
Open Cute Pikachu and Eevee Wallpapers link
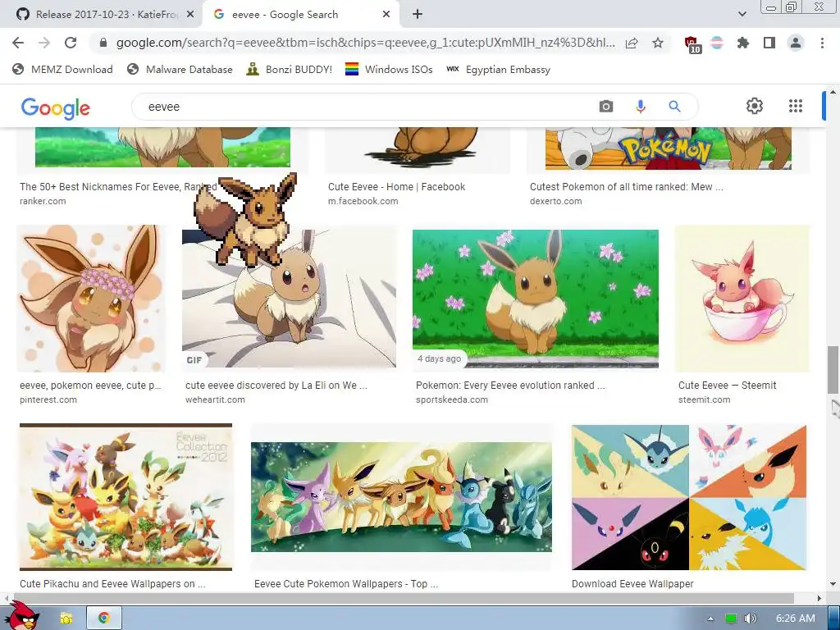tap(112, 583)
